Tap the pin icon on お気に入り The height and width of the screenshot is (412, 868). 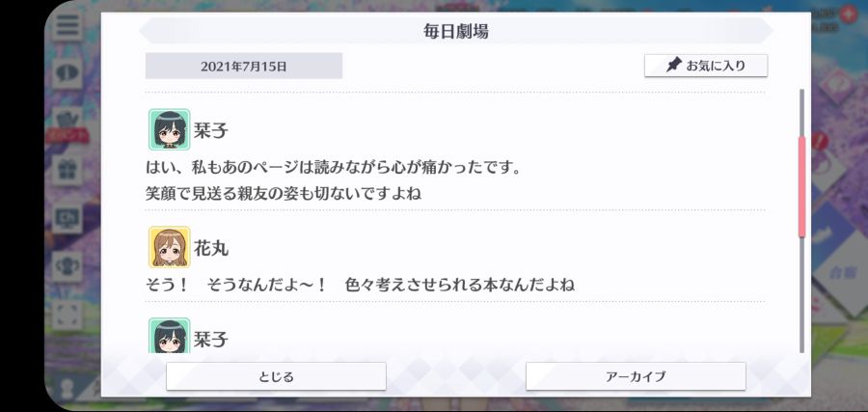tap(674, 66)
